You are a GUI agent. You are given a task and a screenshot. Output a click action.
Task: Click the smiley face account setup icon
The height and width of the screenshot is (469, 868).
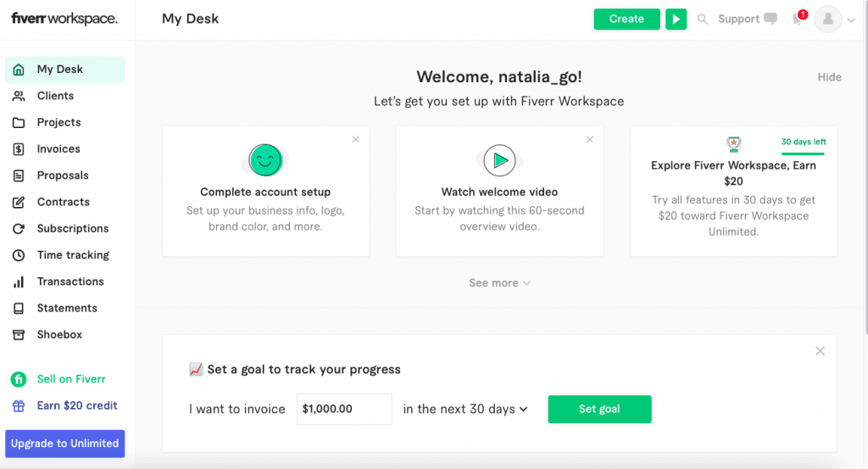click(x=265, y=159)
